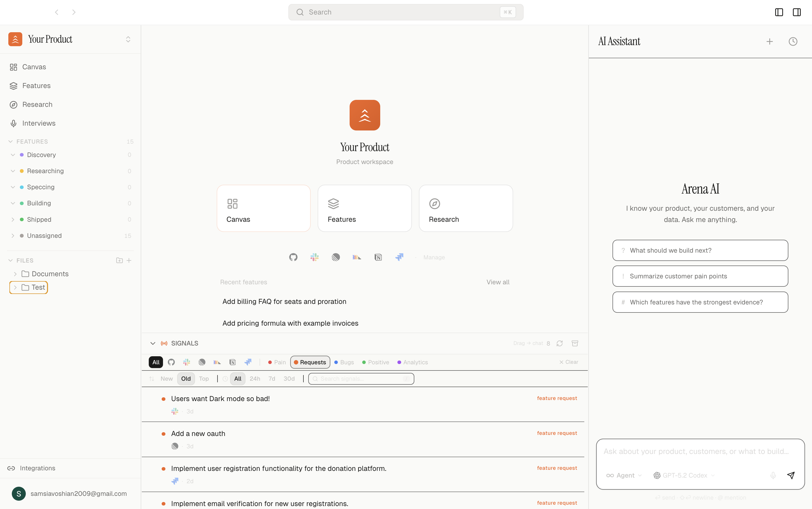Open the Agent mode dropdown
The height and width of the screenshot is (509, 812).
(x=624, y=475)
